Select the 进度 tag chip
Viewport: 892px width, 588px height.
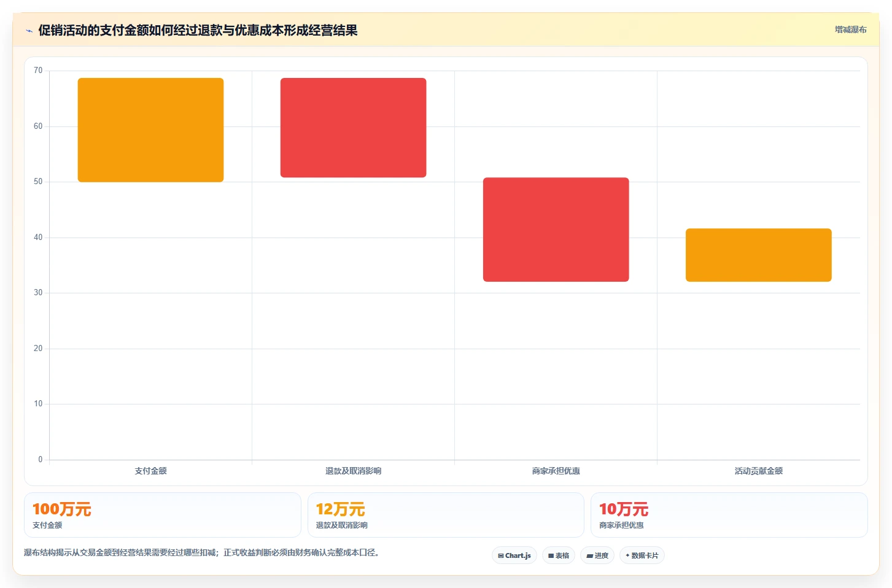click(597, 555)
